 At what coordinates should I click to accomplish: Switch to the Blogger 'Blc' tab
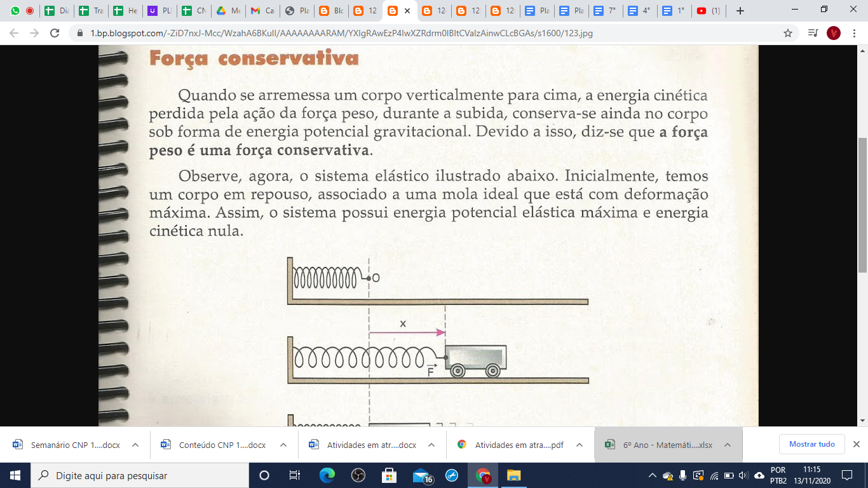pyautogui.click(x=332, y=11)
